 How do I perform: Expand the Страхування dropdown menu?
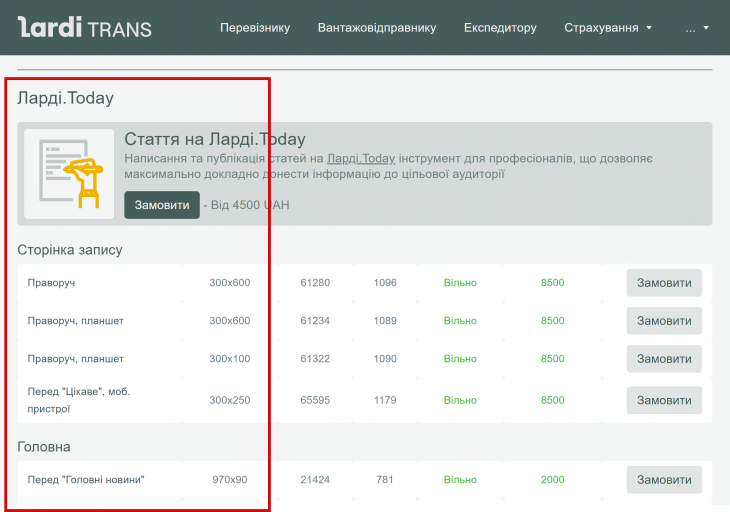point(608,27)
